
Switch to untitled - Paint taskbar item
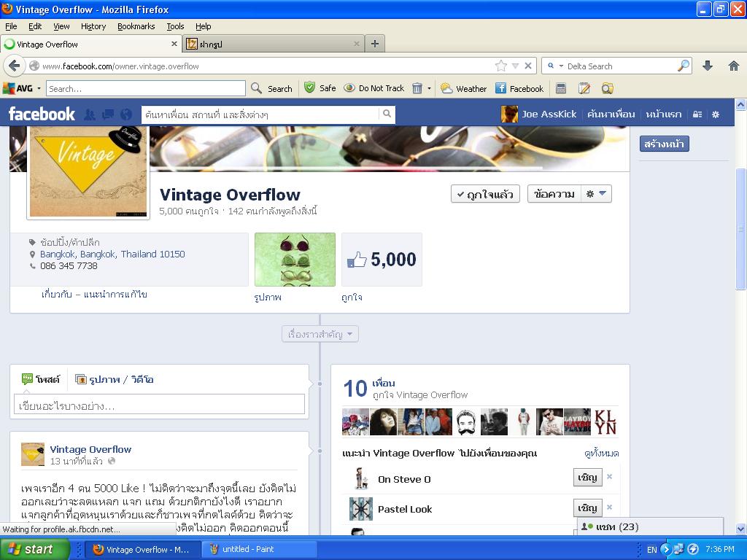click(x=259, y=549)
